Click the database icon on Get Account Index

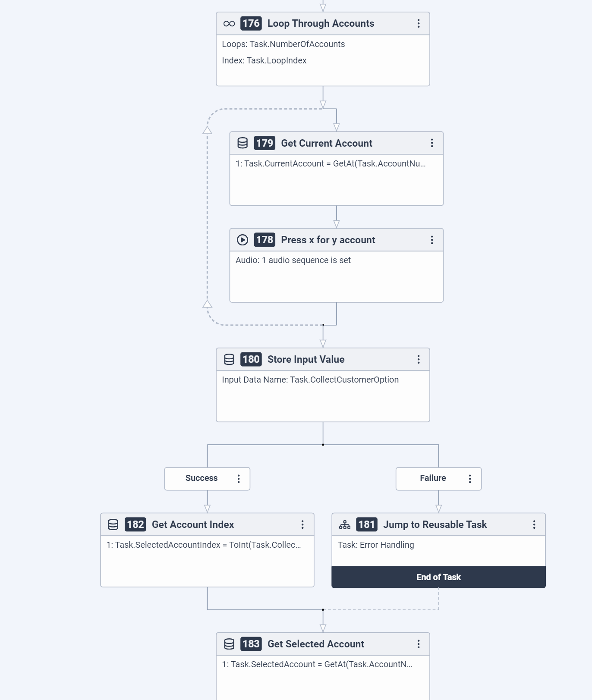tap(113, 524)
